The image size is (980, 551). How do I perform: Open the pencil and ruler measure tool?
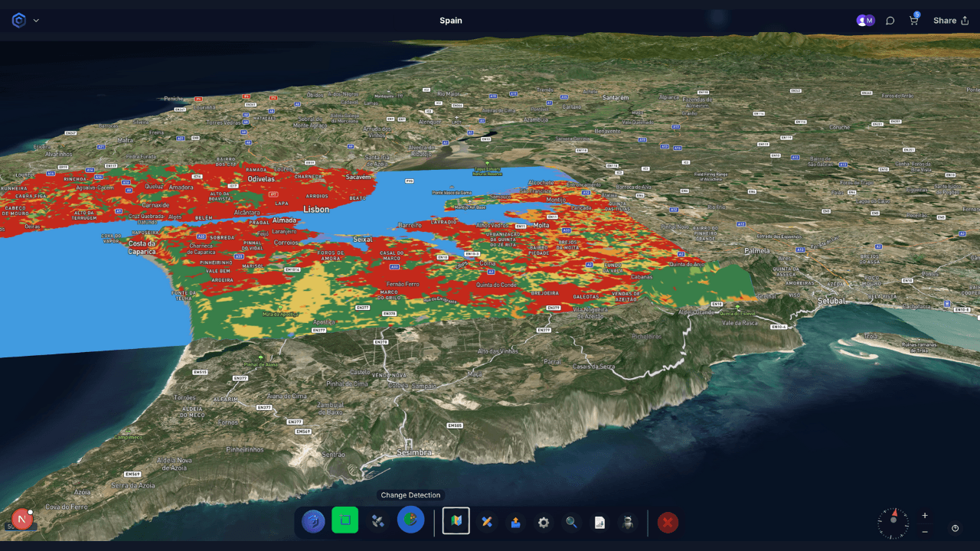point(486,522)
